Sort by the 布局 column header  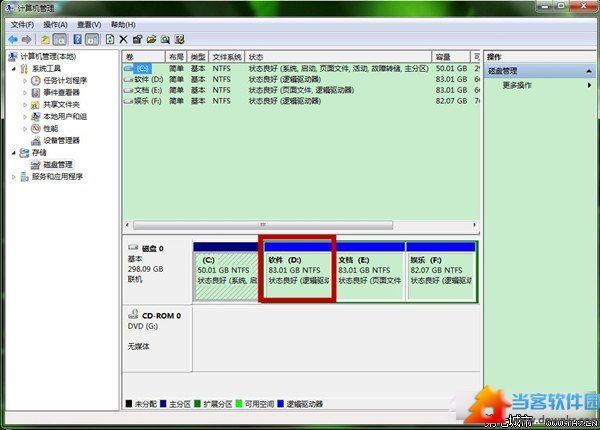pyautogui.click(x=176, y=57)
